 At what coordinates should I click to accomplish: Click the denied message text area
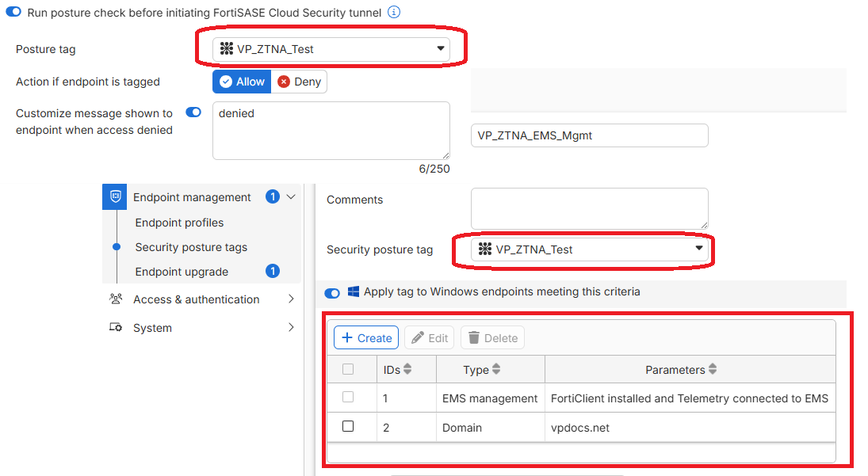(331, 131)
